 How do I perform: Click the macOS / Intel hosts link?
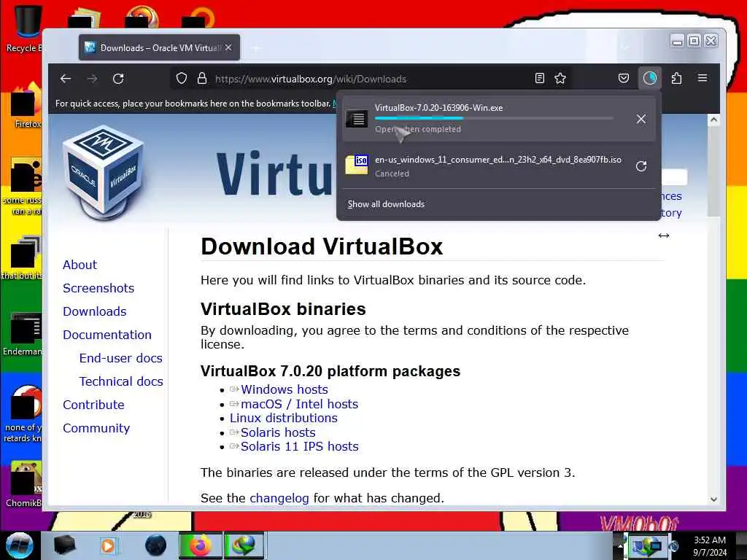coord(300,404)
